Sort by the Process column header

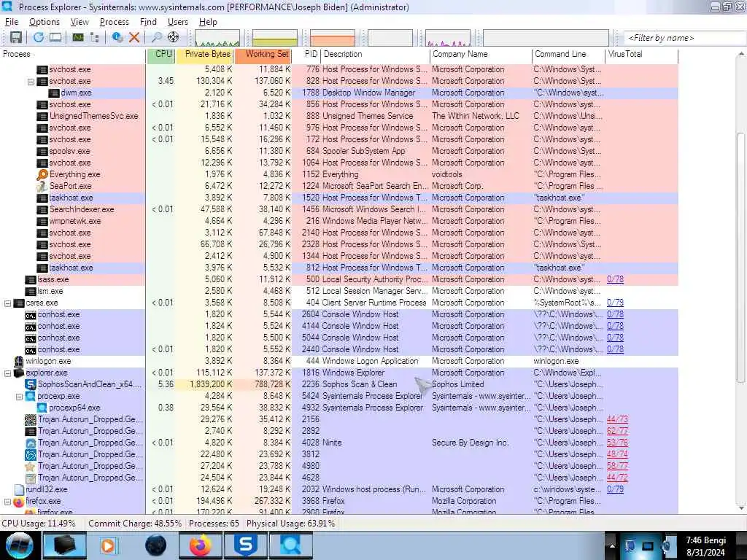coord(73,54)
